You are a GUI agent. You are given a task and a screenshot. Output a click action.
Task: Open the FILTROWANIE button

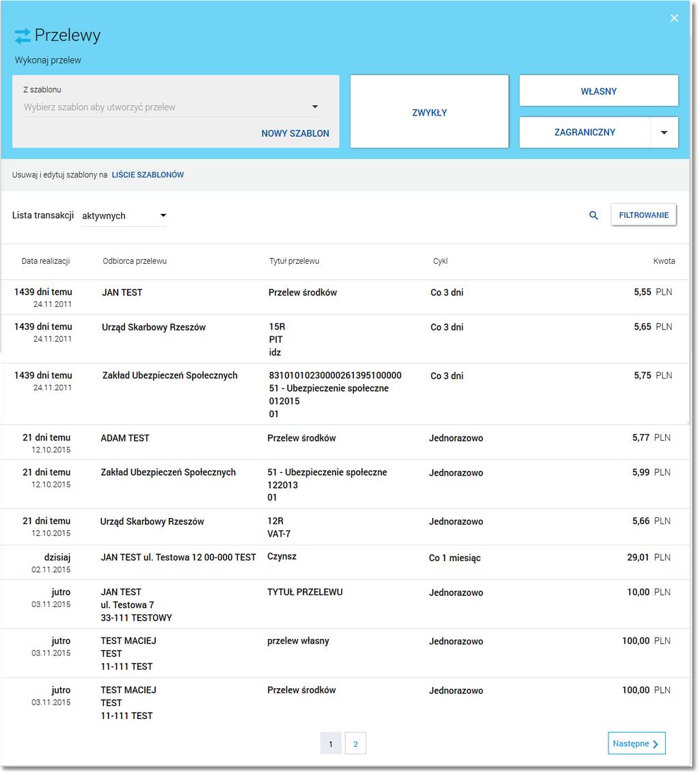[x=644, y=215]
